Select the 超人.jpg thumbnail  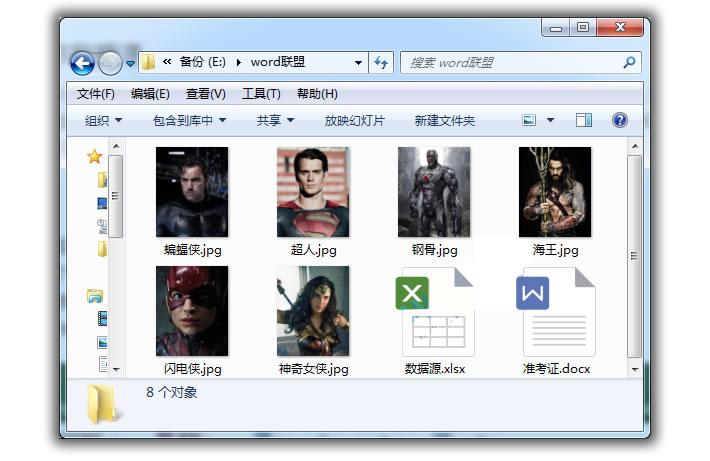313,192
